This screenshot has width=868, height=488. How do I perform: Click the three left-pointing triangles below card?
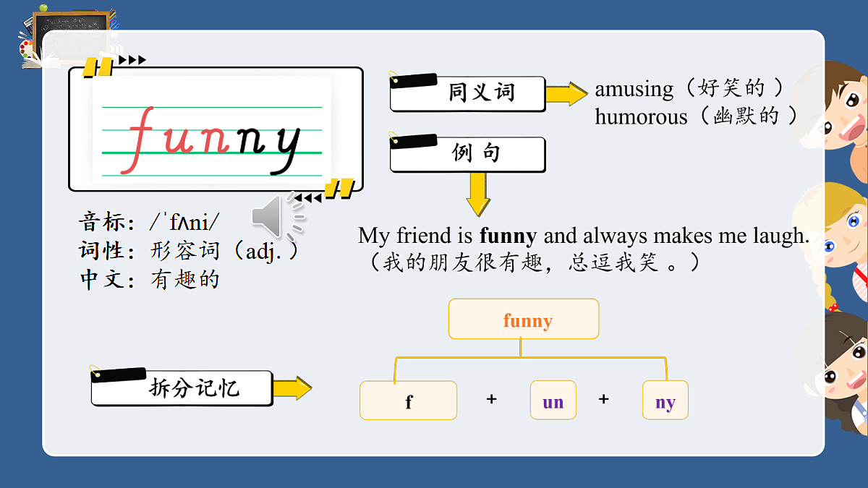pos(308,198)
